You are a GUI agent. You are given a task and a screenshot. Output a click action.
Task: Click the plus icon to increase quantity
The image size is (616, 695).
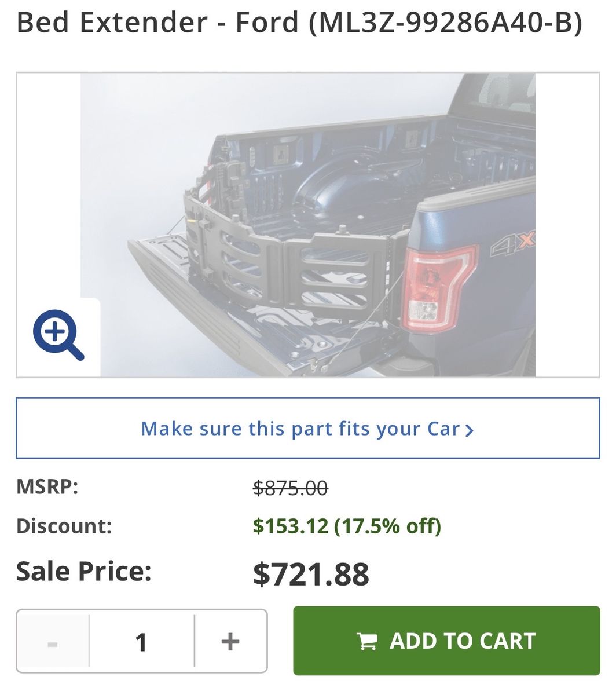point(230,641)
